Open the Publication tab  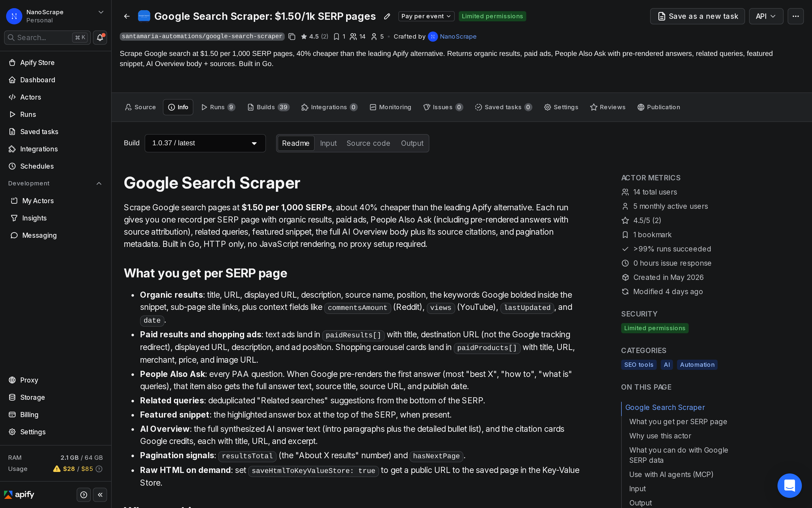(659, 107)
